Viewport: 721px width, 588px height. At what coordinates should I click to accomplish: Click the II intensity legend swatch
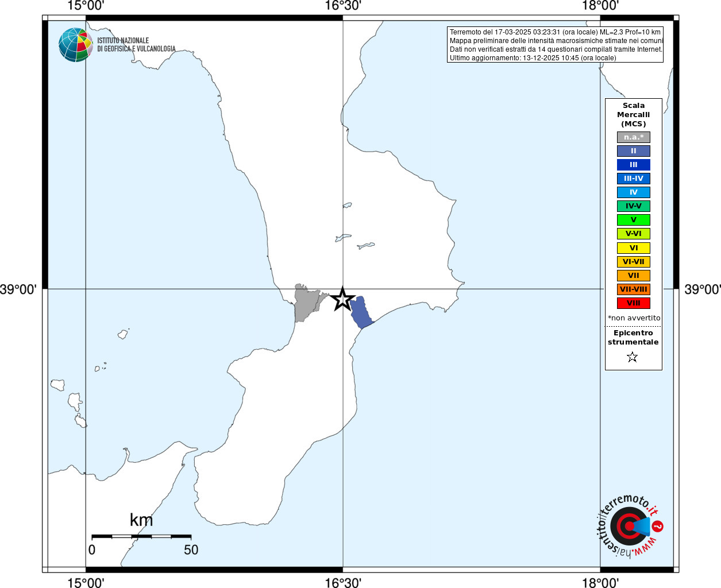(634, 151)
